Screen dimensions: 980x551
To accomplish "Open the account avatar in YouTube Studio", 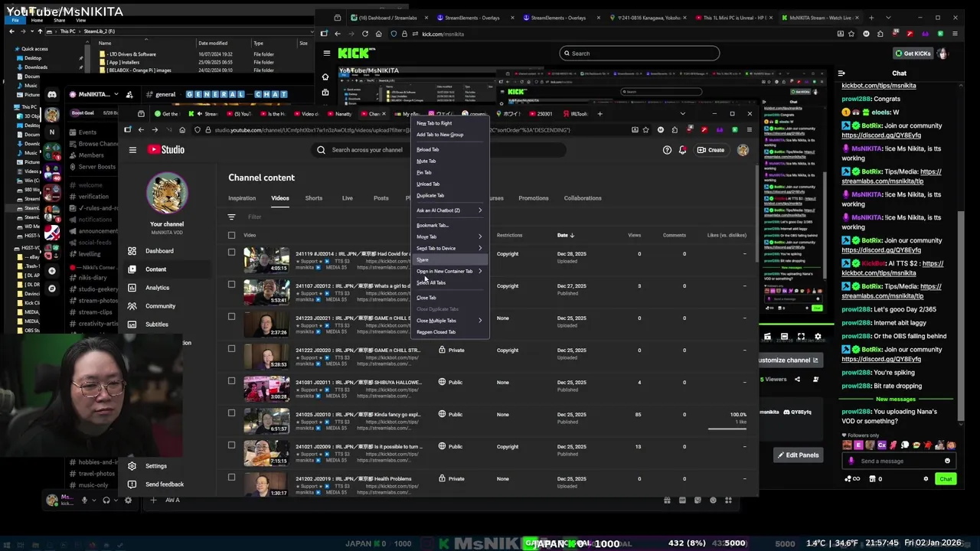I will click(743, 150).
